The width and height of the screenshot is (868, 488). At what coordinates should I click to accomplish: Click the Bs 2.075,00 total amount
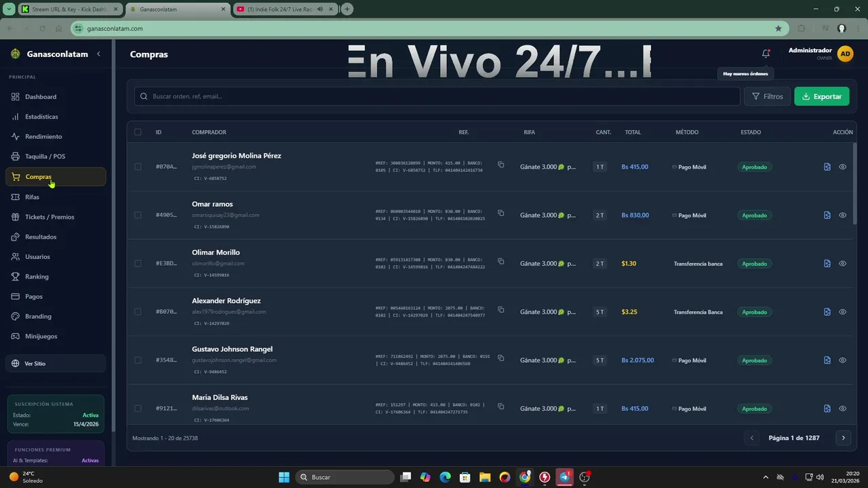[x=637, y=361]
